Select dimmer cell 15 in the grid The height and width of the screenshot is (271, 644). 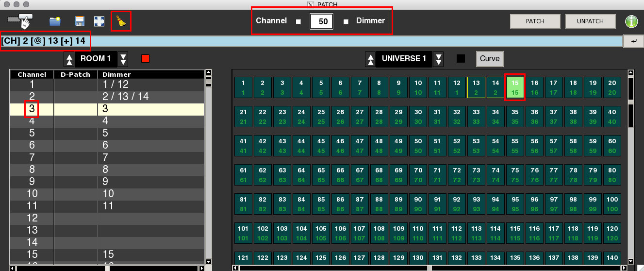[515, 87]
